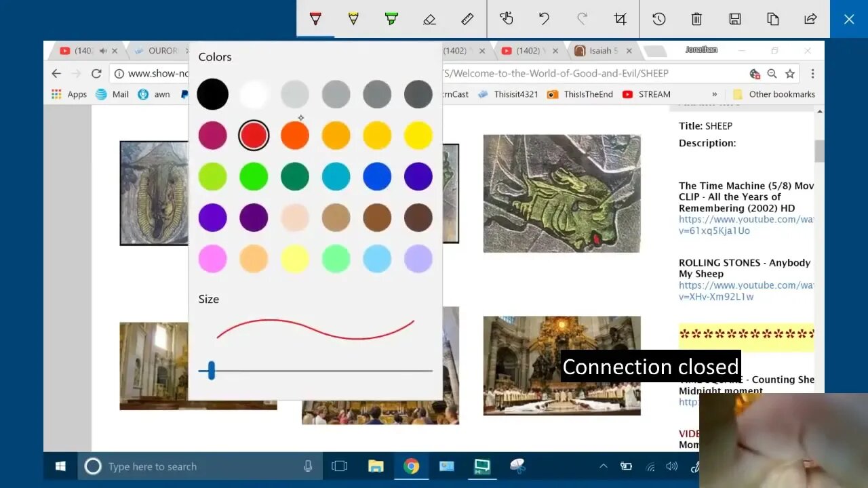Open File Explorer from the taskbar
The width and height of the screenshot is (868, 488).
pos(376,466)
